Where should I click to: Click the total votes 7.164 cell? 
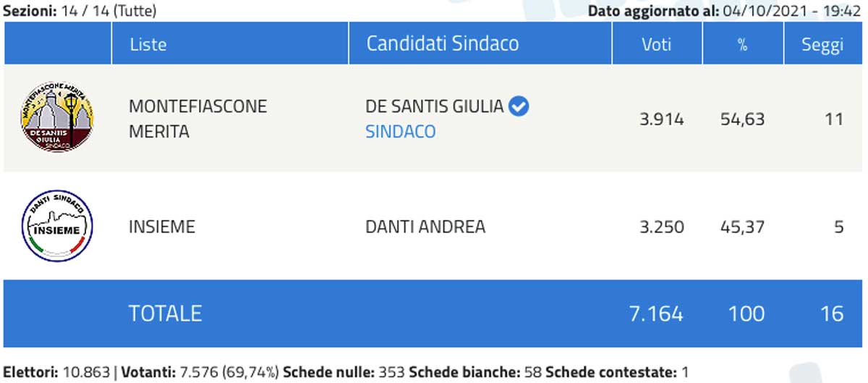tap(656, 313)
